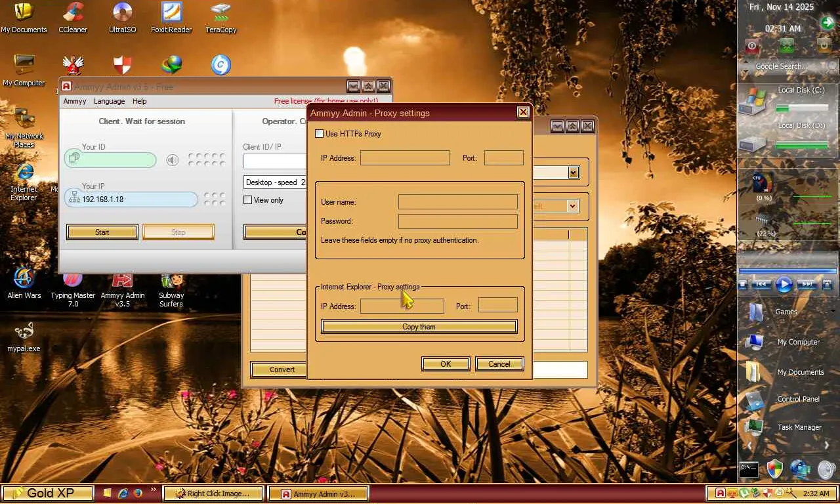Launch Subway Surfers desktop shortcut
The image size is (840, 504).
click(171, 289)
